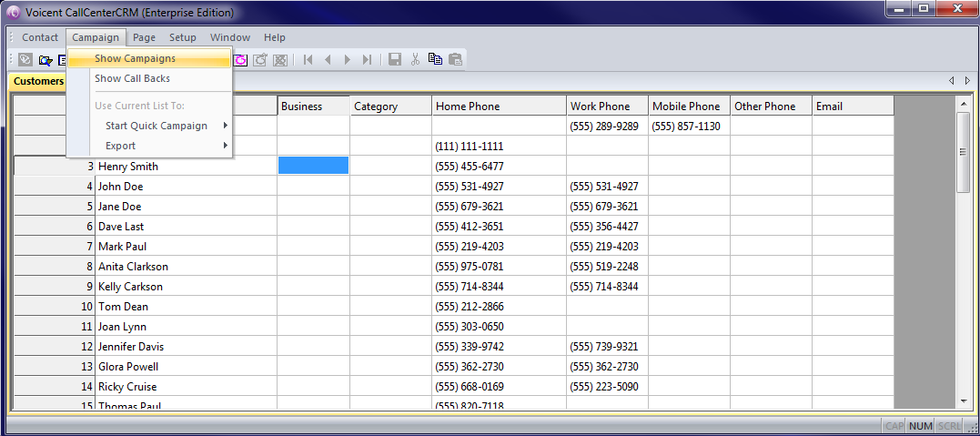Switch to the Customers tab

(x=38, y=81)
